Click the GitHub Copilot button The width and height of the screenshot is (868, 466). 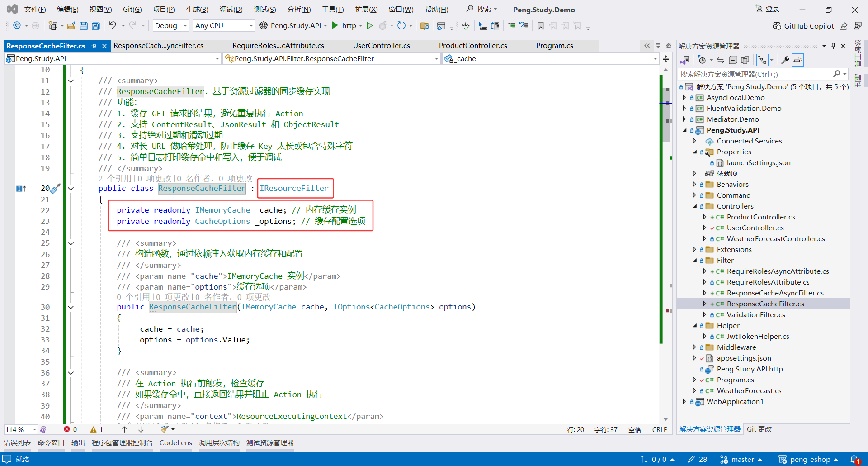coord(803,26)
